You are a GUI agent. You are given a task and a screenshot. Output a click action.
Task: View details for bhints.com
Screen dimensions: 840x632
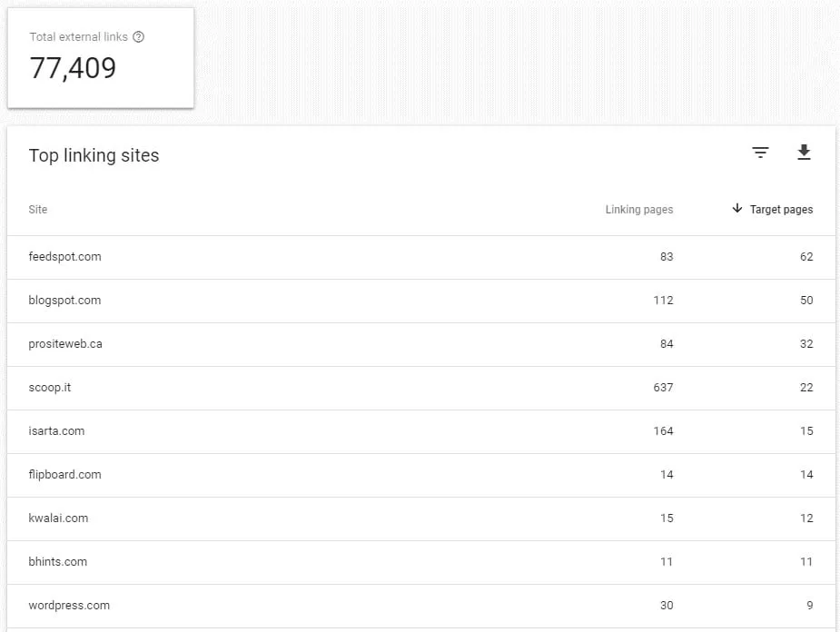(57, 561)
